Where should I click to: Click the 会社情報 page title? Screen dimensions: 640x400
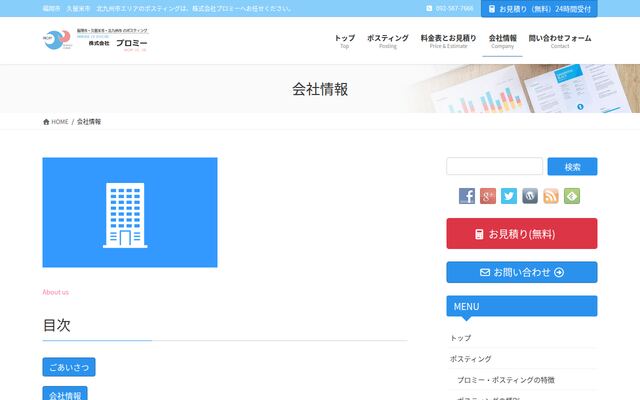(320, 89)
